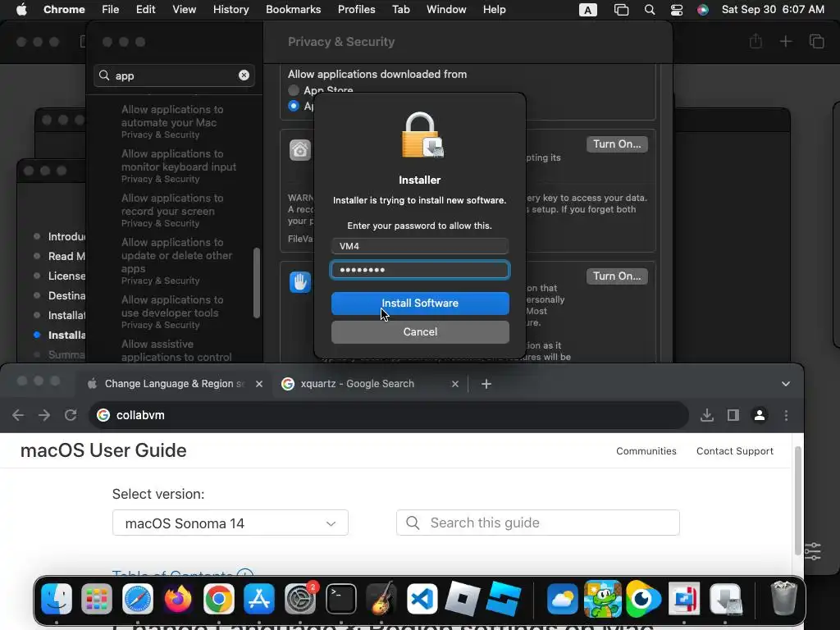Screen dimensions: 840x630
Task: Clear the System Settings search field
Action: (x=244, y=75)
